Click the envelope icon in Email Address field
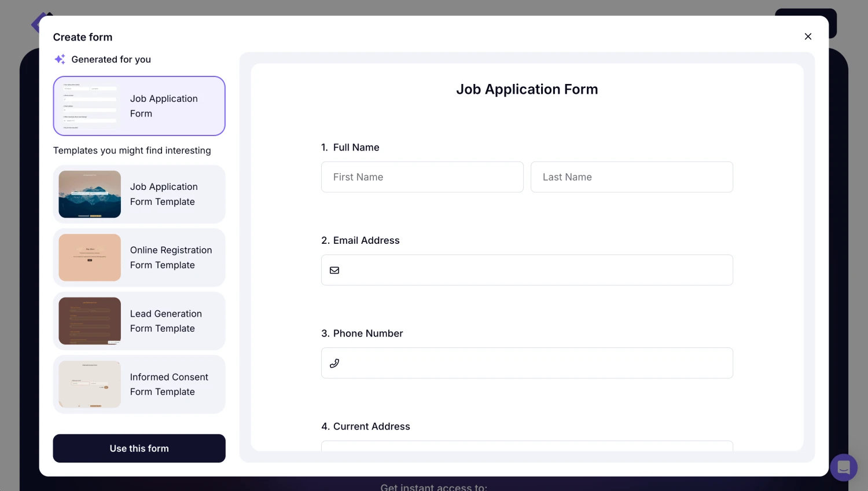Image resolution: width=868 pixels, height=491 pixels. (334, 270)
